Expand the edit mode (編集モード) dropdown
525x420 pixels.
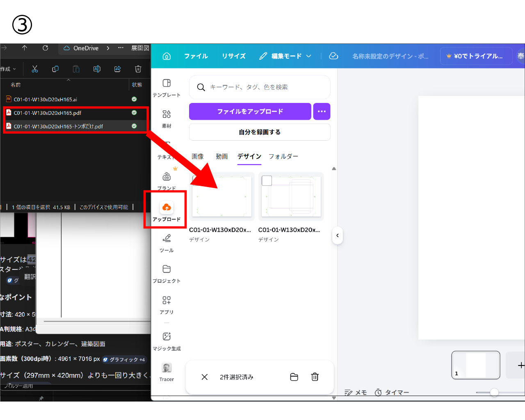pyautogui.click(x=286, y=56)
